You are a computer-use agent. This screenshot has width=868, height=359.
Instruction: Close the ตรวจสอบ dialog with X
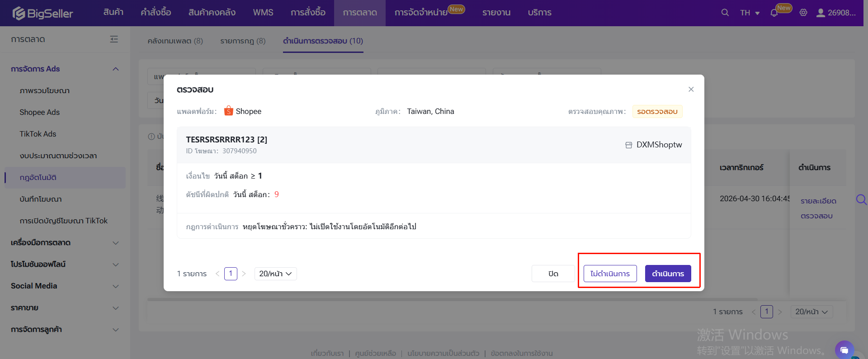(691, 90)
